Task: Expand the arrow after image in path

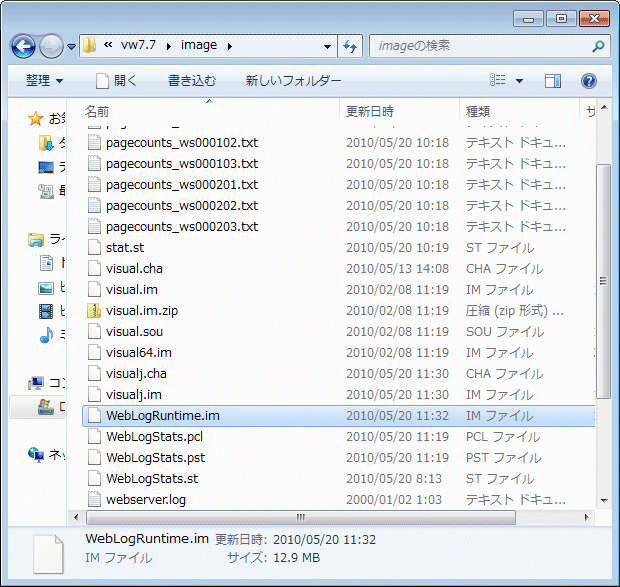Action: pyautogui.click(x=229, y=46)
